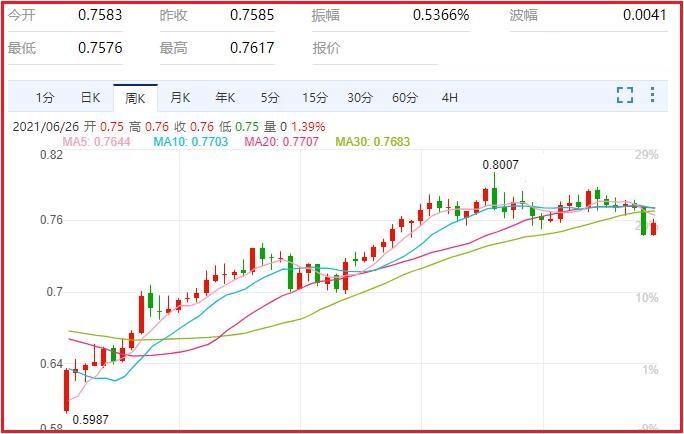Click the 1% right axis label
684x434 pixels.
(x=650, y=370)
